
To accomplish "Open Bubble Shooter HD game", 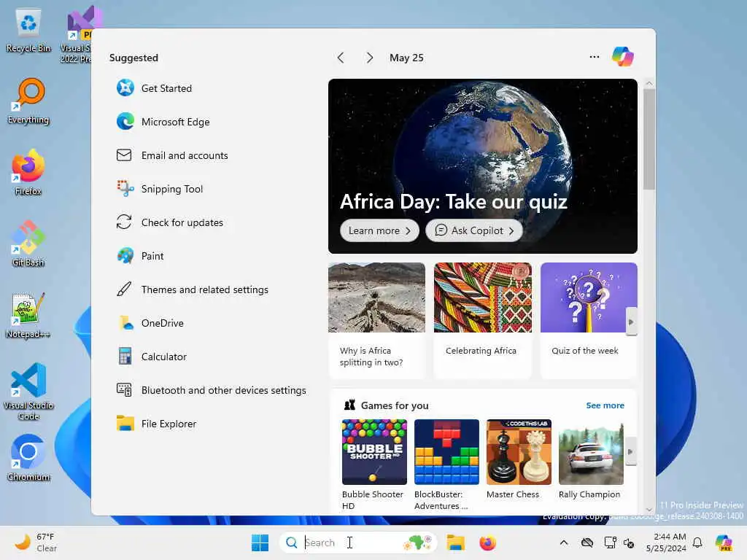I will 374,464.
